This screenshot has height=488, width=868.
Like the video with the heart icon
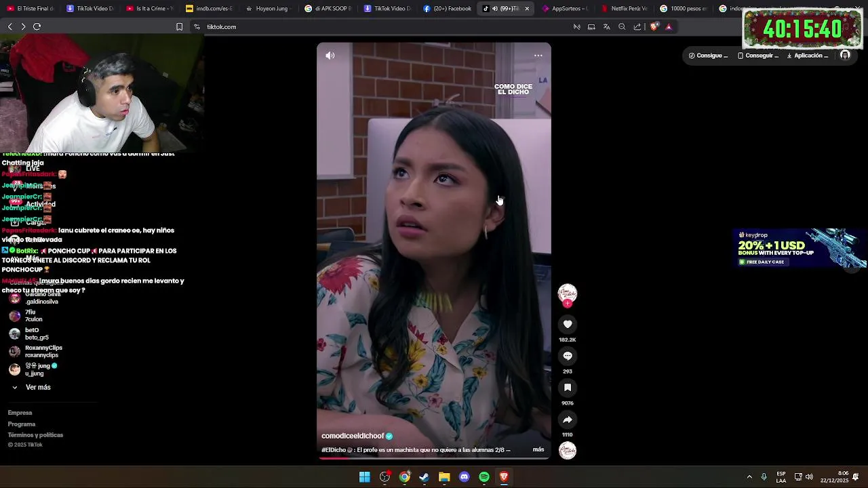point(568,324)
